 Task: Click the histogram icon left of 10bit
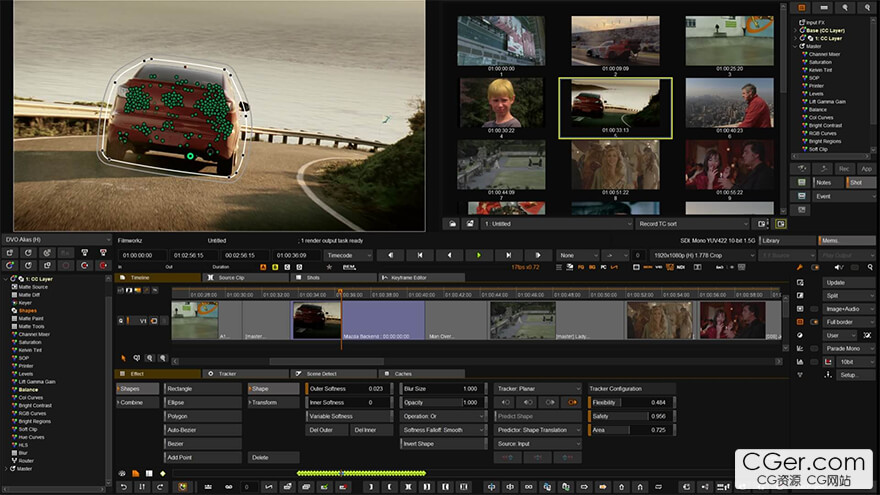[x=800, y=362]
